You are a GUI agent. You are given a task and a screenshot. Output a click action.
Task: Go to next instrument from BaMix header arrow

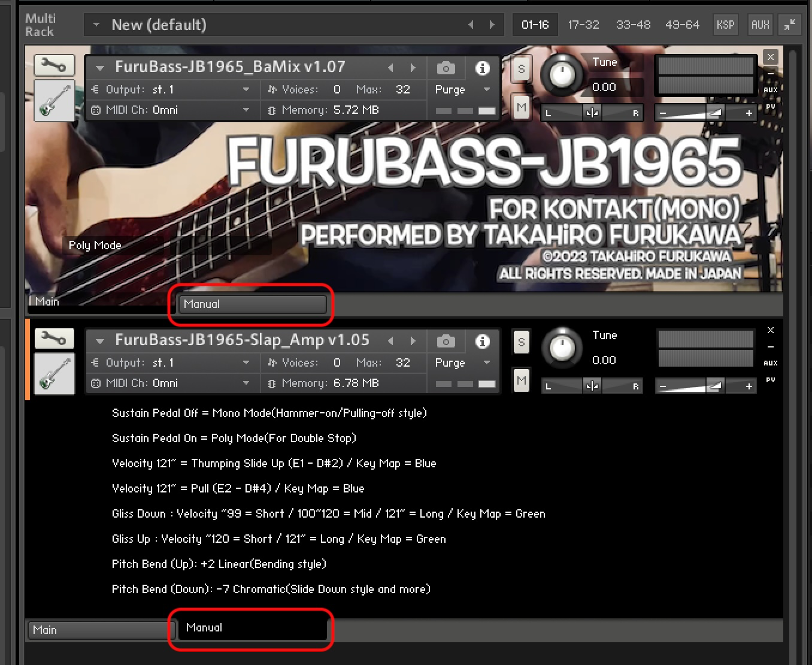[413, 68]
